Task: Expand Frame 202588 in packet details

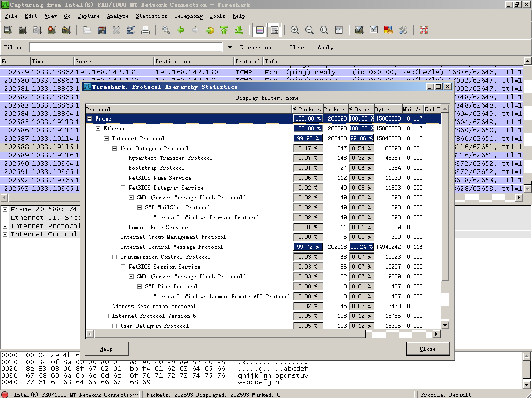Action: click(5, 210)
